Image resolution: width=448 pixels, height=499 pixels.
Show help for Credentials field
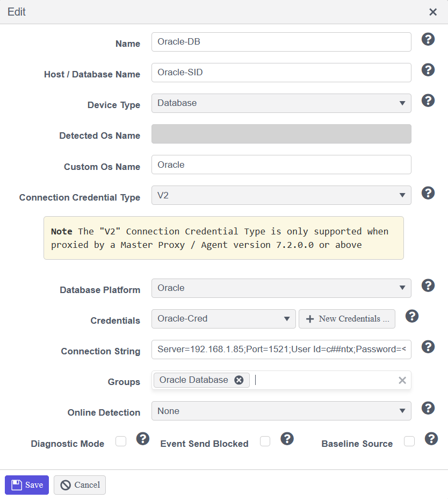coord(412,316)
